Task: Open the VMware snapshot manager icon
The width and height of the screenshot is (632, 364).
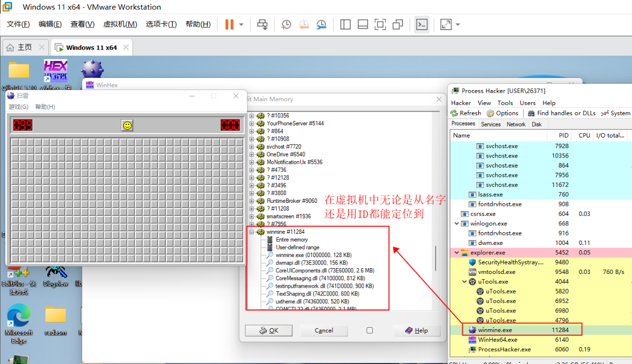Action: 321,24
